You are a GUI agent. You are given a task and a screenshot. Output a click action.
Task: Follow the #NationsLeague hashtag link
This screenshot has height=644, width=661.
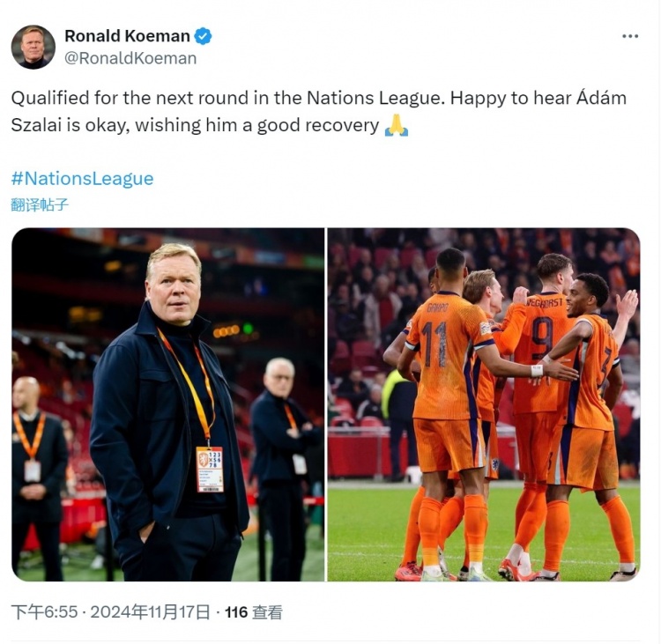(82, 179)
